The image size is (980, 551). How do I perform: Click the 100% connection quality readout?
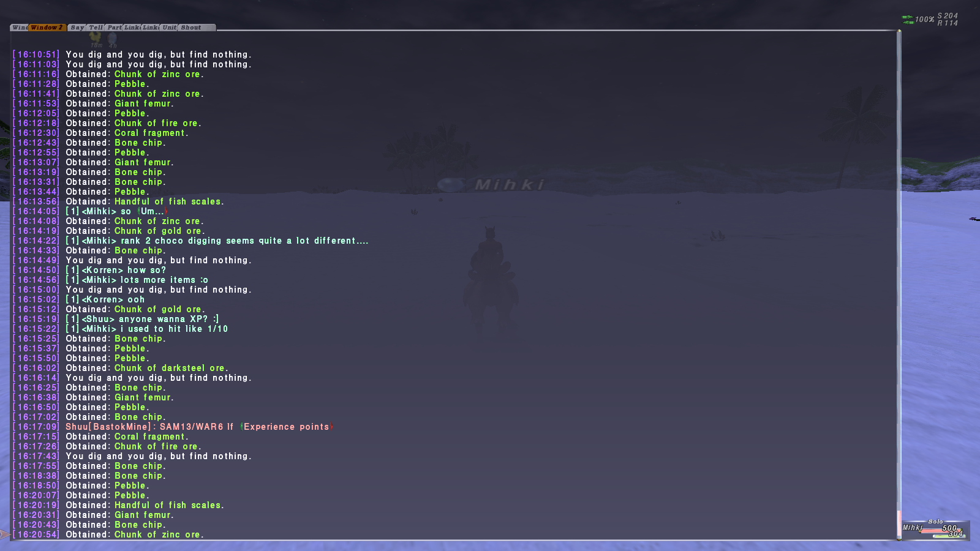coord(924,20)
